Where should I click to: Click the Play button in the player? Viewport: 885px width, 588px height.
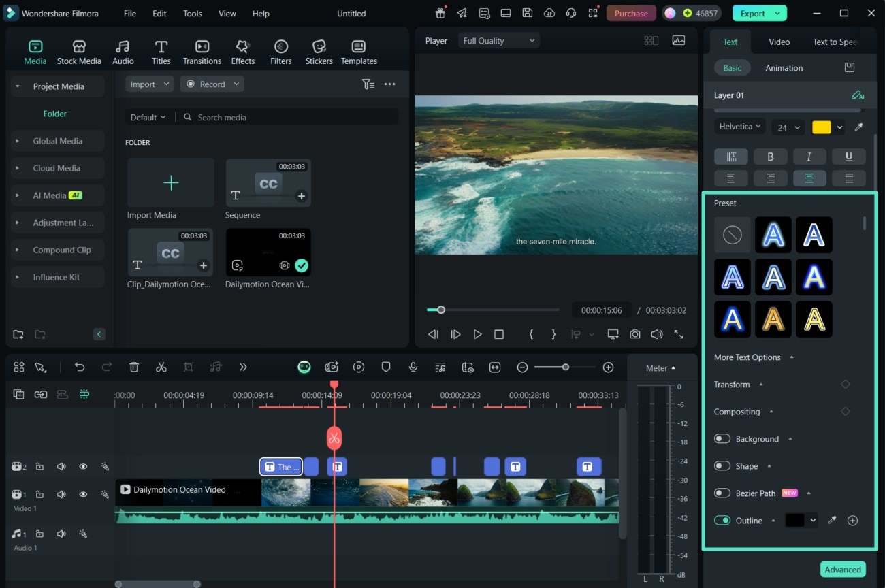coord(477,334)
